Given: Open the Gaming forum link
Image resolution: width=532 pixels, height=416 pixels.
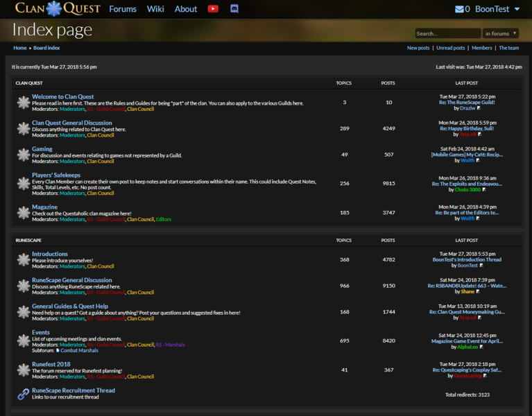Looking at the screenshot, I should (x=42, y=149).
